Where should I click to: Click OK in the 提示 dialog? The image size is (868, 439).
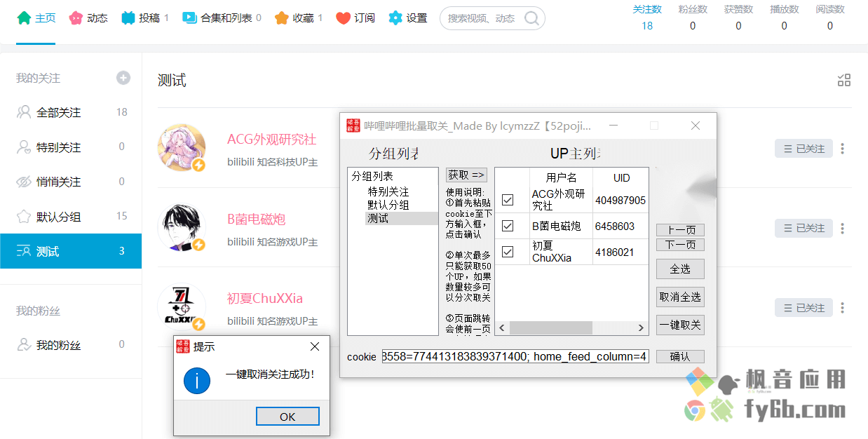coord(287,417)
